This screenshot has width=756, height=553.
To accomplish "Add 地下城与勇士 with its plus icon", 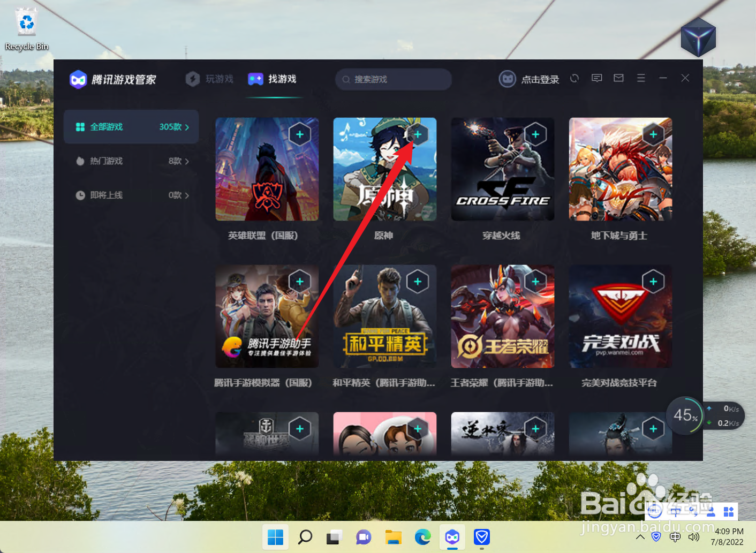I will (653, 134).
